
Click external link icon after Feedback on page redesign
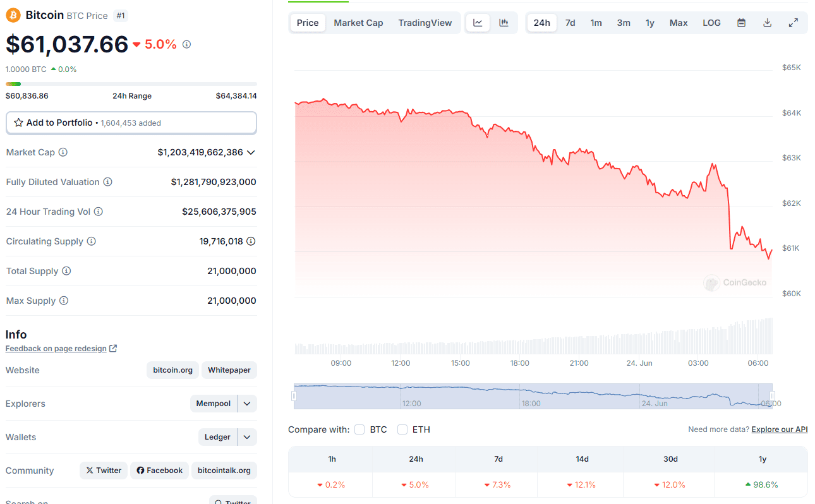tap(113, 348)
